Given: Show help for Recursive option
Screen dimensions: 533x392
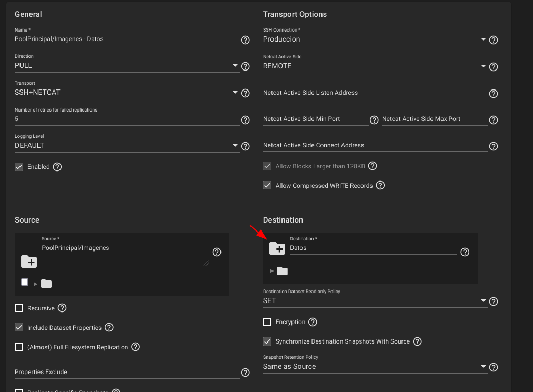Looking at the screenshot, I should click(x=62, y=308).
